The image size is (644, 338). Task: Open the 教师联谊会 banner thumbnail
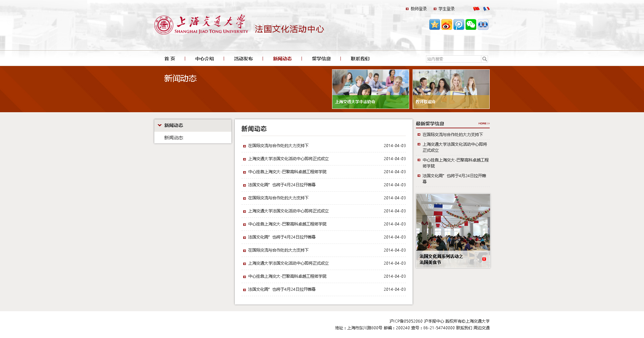(x=451, y=89)
